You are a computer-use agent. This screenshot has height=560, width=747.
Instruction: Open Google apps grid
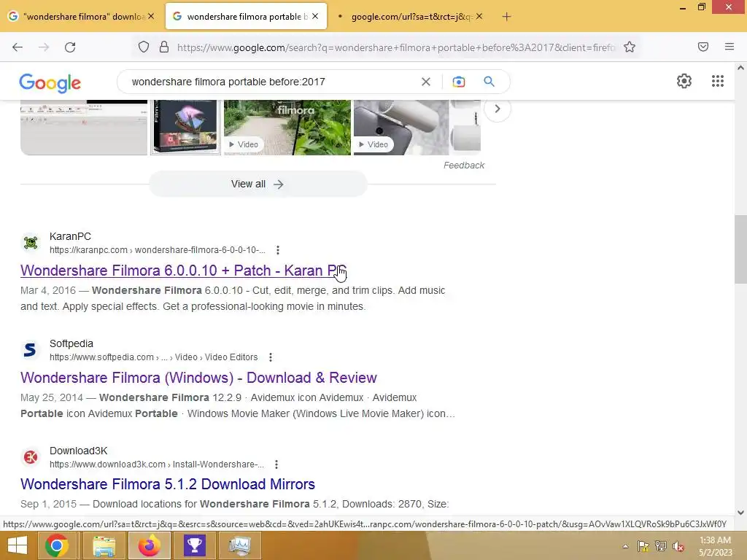click(718, 81)
